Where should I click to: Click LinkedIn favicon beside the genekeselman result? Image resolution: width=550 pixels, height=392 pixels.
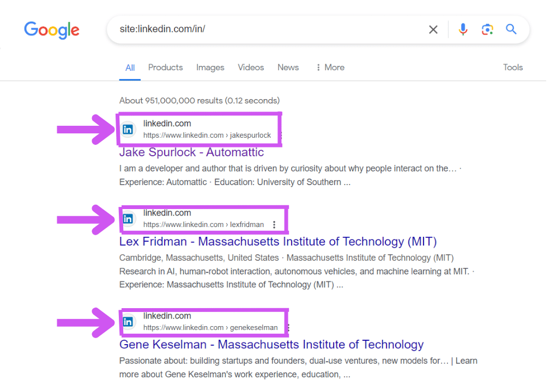(128, 322)
